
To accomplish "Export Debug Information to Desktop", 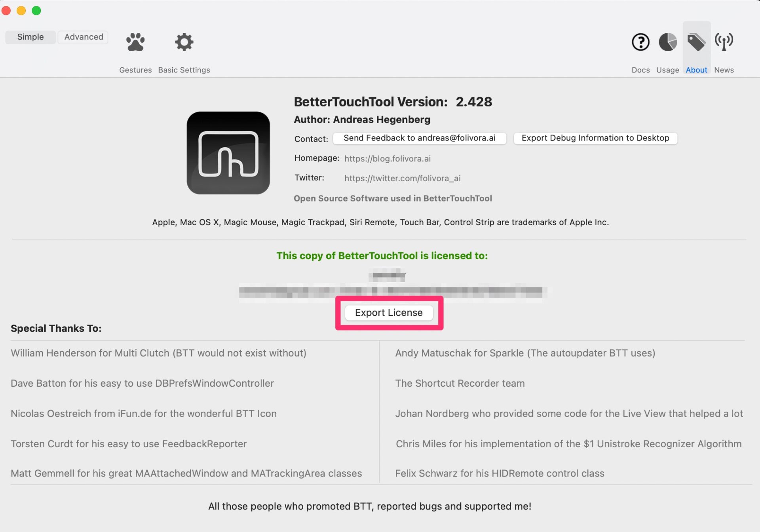I will pyautogui.click(x=595, y=138).
